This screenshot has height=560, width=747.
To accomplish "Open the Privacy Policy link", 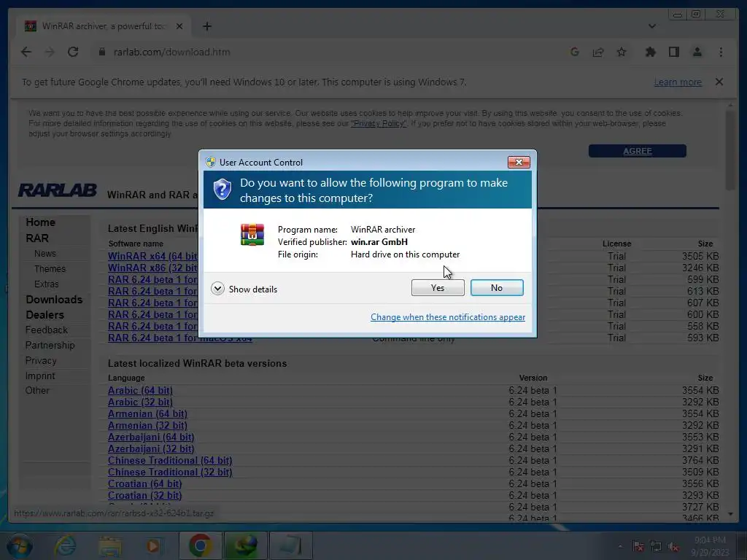I will point(379,123).
